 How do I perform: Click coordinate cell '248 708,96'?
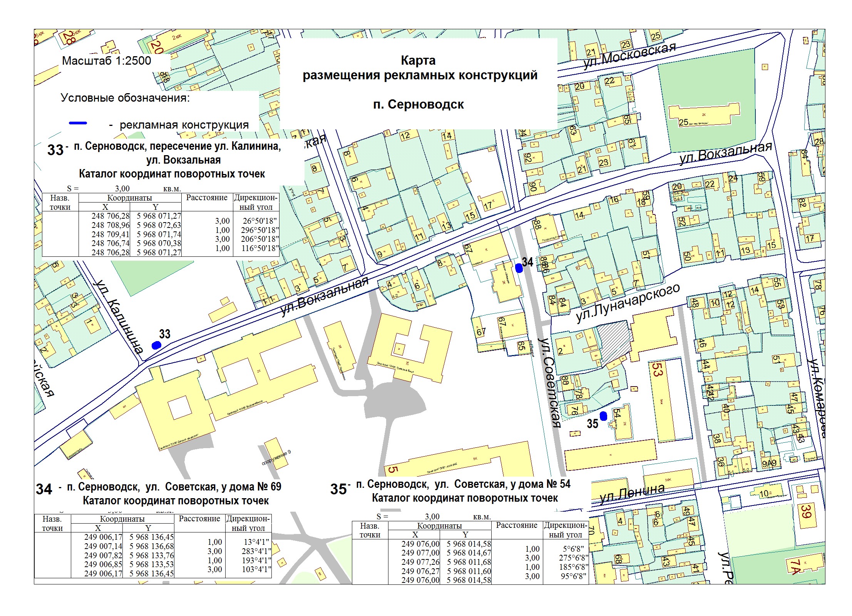110,225
